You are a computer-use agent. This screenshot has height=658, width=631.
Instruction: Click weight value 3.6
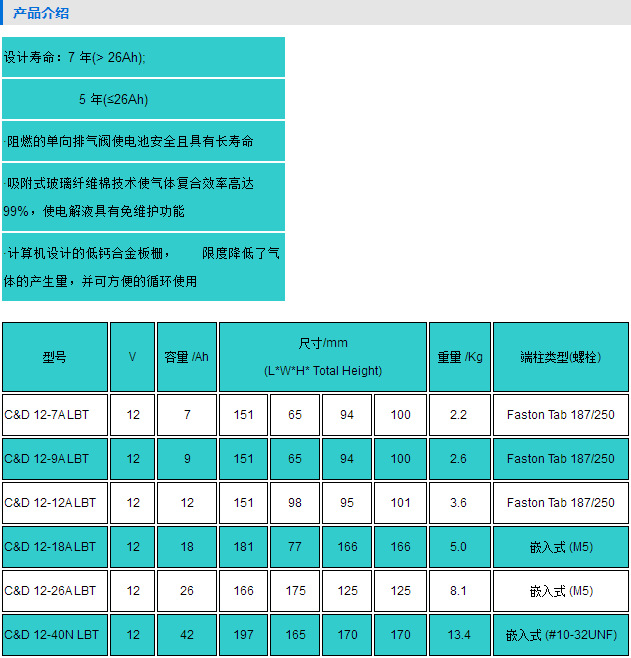(x=460, y=503)
